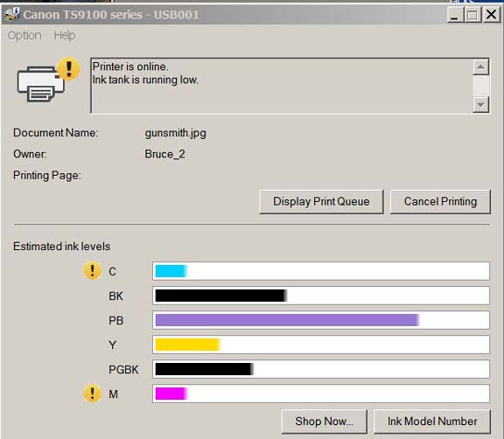This screenshot has height=439, width=504.
Task: Minimize the Canon TS9100 status window
Action: (x=455, y=15)
